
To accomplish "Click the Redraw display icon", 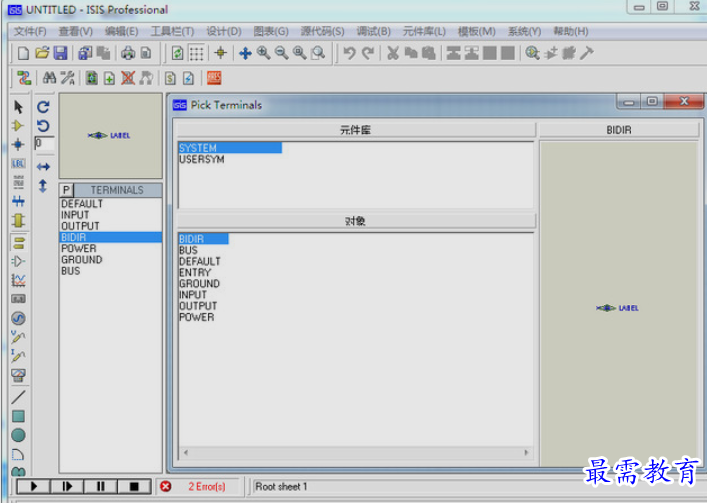I will pos(177,53).
